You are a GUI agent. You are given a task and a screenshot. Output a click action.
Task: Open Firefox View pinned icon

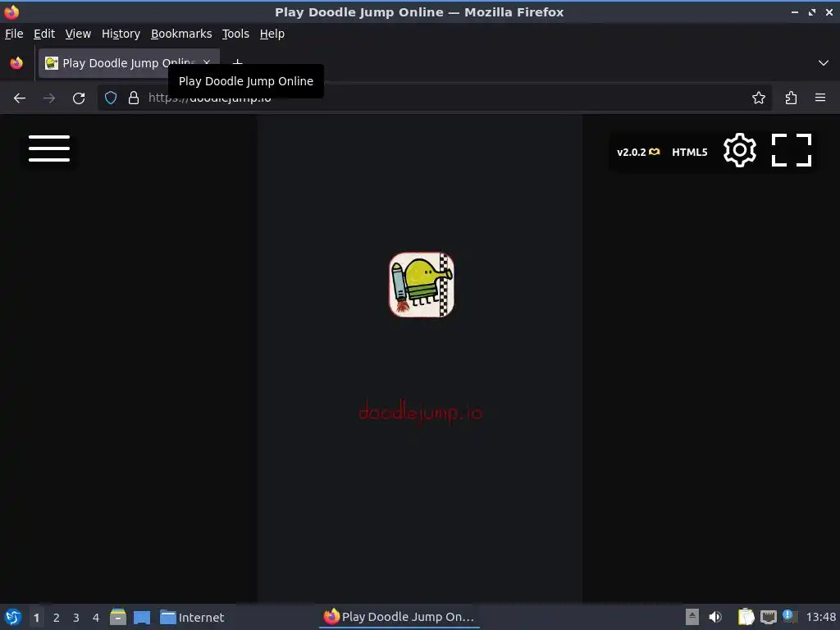pos(16,63)
